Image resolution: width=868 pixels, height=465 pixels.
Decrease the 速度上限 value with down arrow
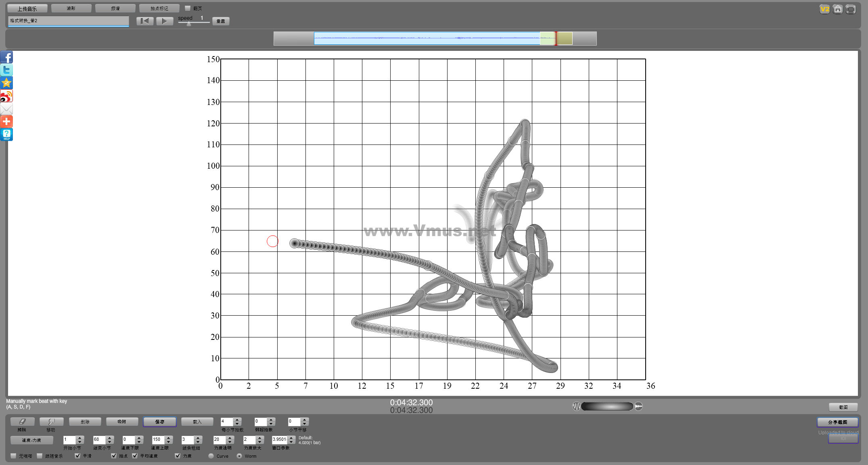coord(169,442)
